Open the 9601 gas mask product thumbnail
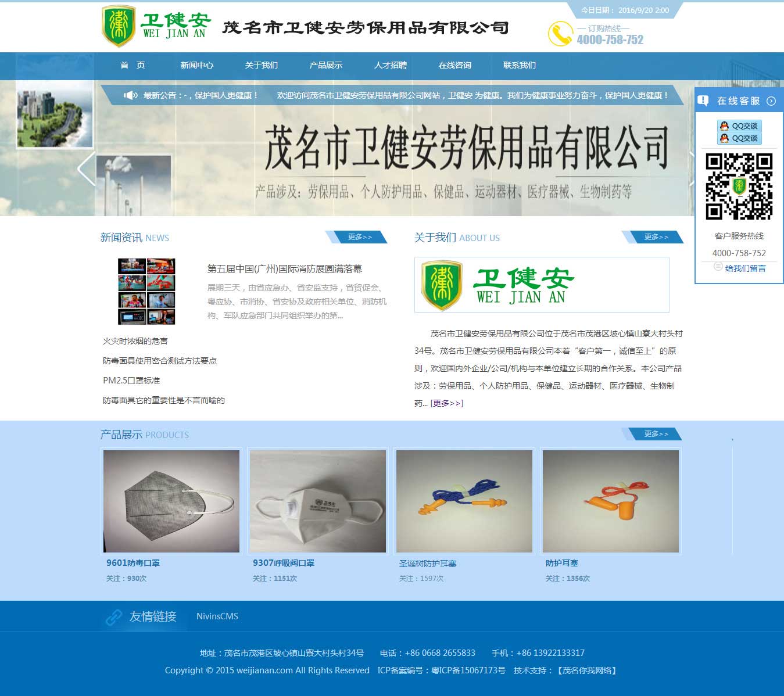The height and width of the screenshot is (696, 784). 171,501
